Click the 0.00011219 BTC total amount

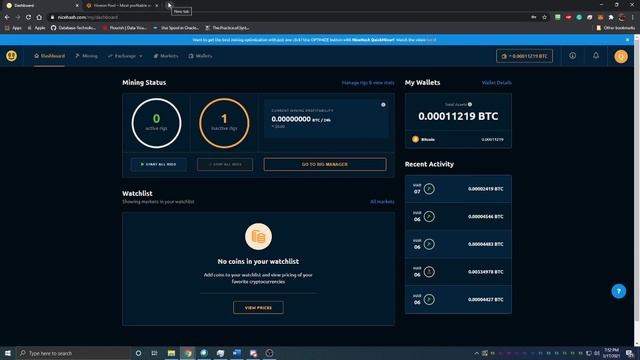(458, 116)
